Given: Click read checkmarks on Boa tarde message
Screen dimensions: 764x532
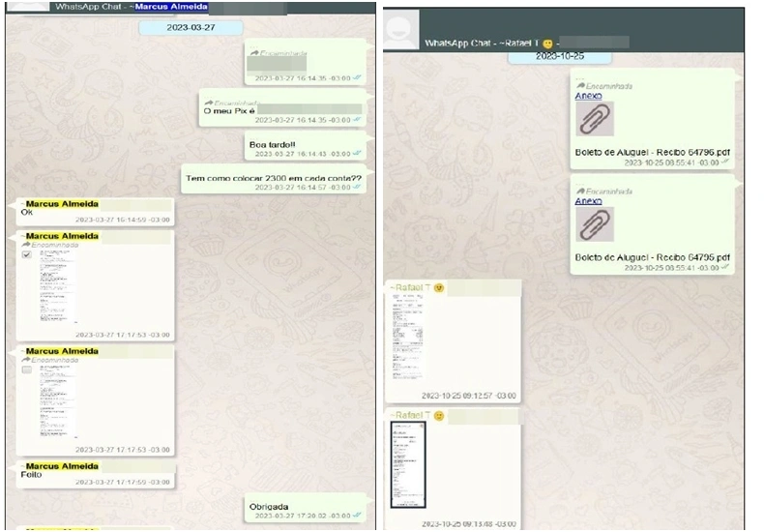Looking at the screenshot, I should click(358, 154).
